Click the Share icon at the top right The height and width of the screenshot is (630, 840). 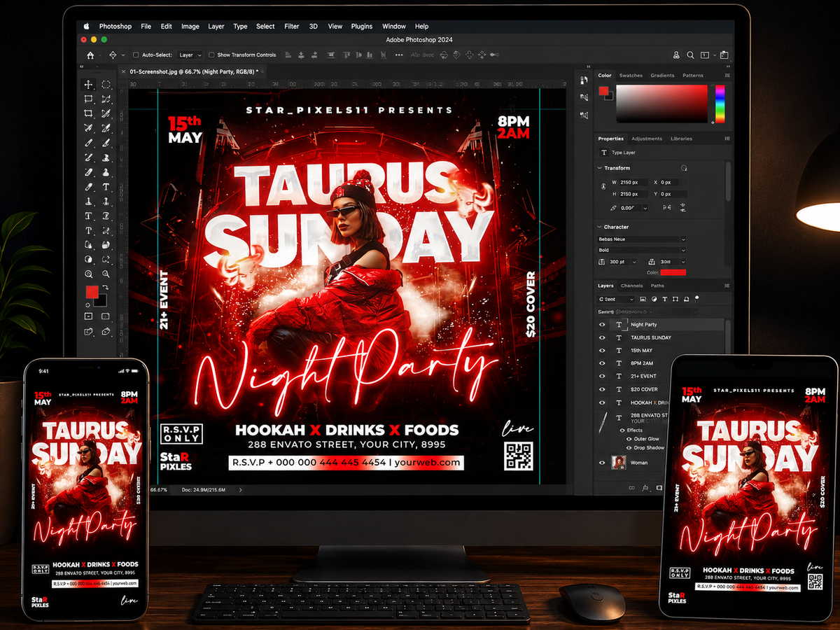pyautogui.click(x=724, y=55)
